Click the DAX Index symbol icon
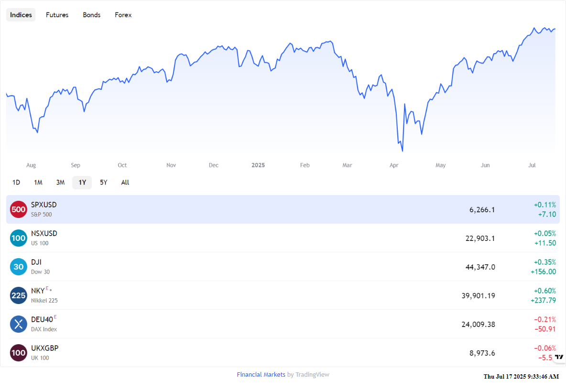566x392 pixels. pyautogui.click(x=19, y=324)
